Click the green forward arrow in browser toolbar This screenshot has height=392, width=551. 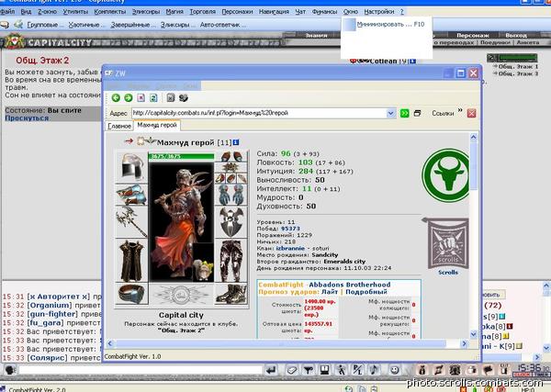[129, 97]
